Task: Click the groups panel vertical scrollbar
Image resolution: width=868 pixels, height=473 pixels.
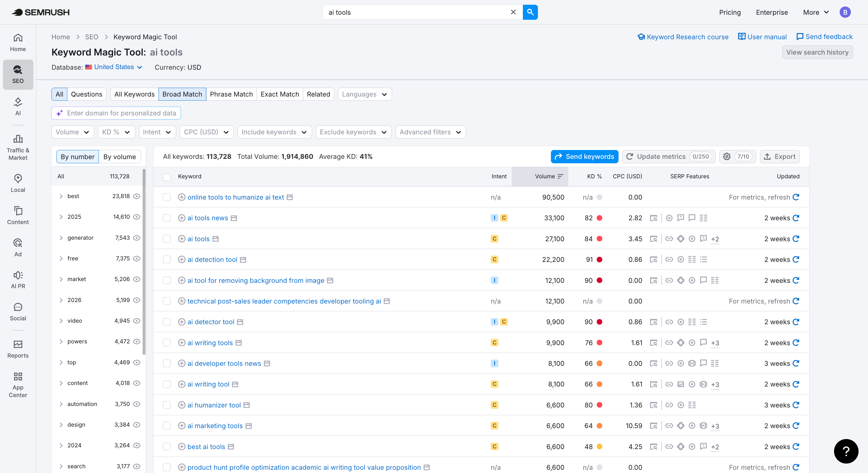Action: tap(144, 261)
